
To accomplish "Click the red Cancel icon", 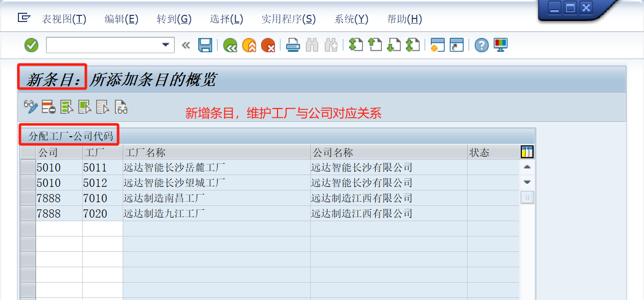I will [x=268, y=45].
